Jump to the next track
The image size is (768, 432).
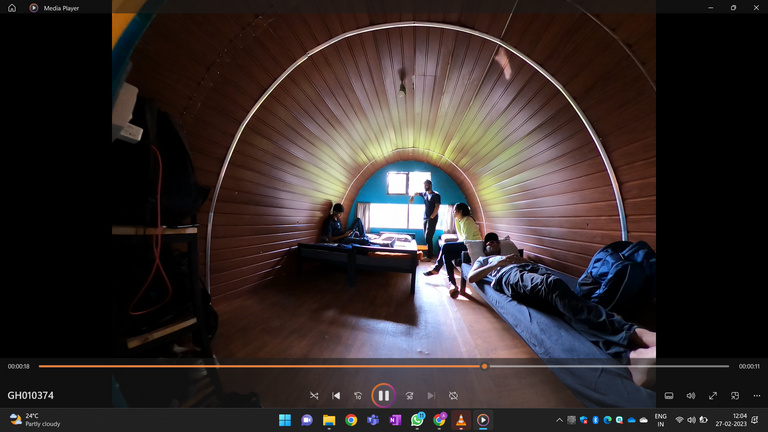431,396
